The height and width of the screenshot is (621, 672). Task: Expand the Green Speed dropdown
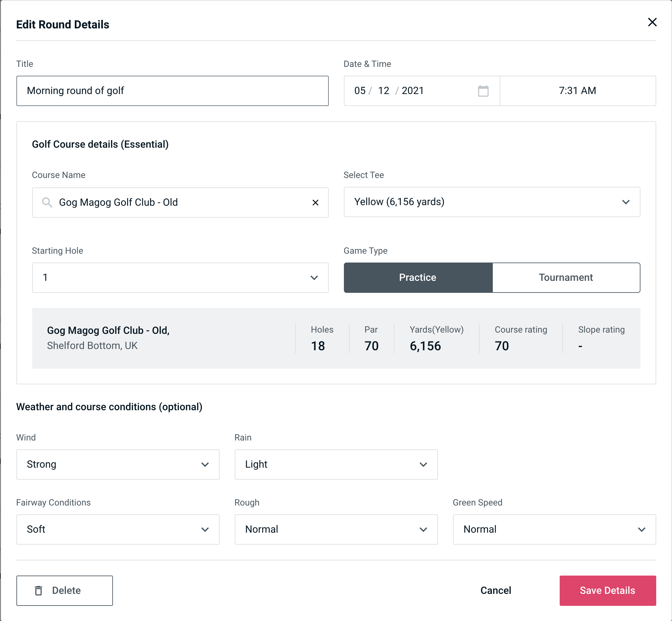(554, 529)
